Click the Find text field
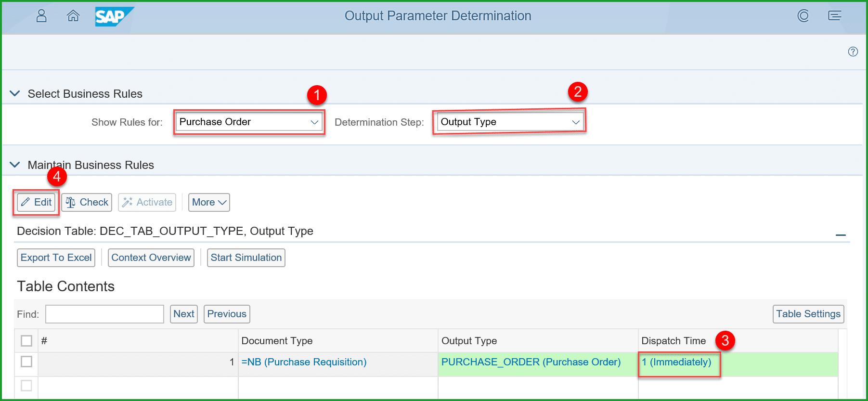Viewport: 868px width, 401px height. 104,314
